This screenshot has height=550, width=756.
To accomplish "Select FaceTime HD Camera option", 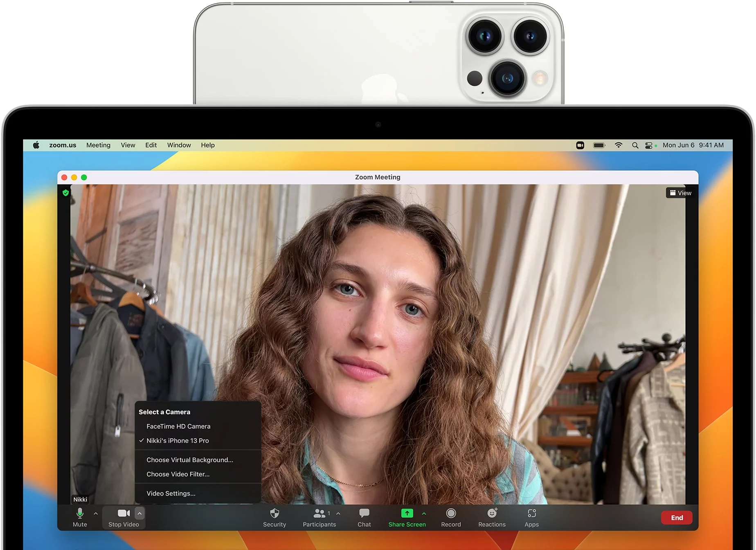I will click(x=178, y=426).
